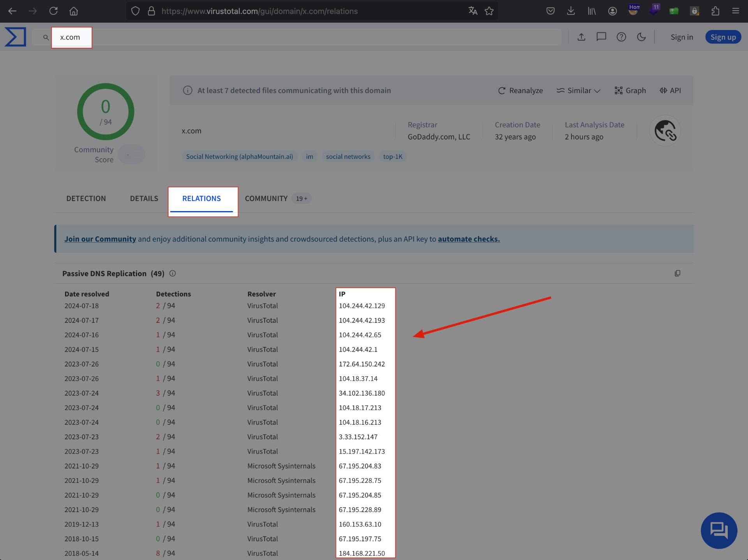Click IP address 104.244.42.193
The image size is (748, 560).
pos(362,320)
